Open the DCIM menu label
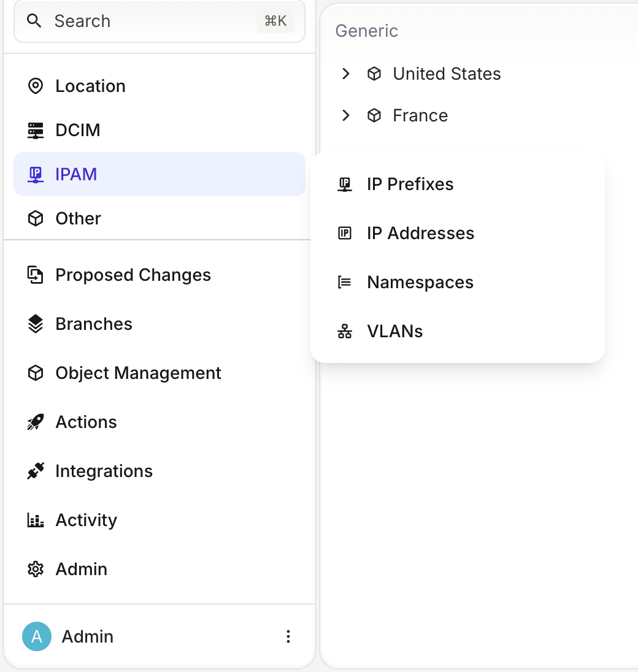The height and width of the screenshot is (672, 638). point(78,130)
